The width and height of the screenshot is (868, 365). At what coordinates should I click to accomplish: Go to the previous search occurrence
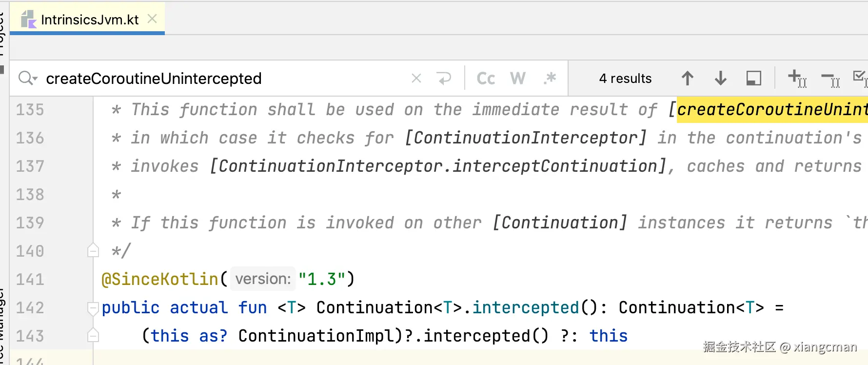click(x=688, y=78)
